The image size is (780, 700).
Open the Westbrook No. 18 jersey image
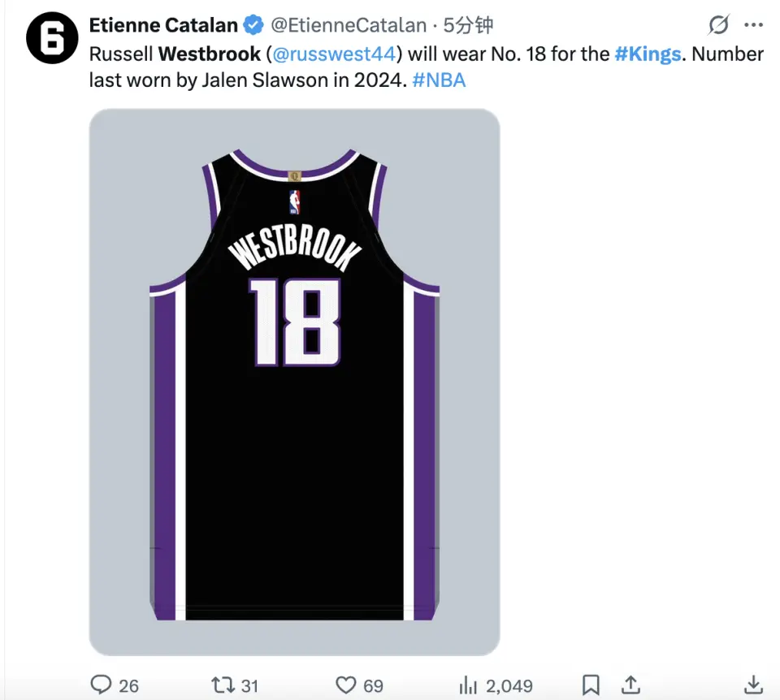(294, 382)
